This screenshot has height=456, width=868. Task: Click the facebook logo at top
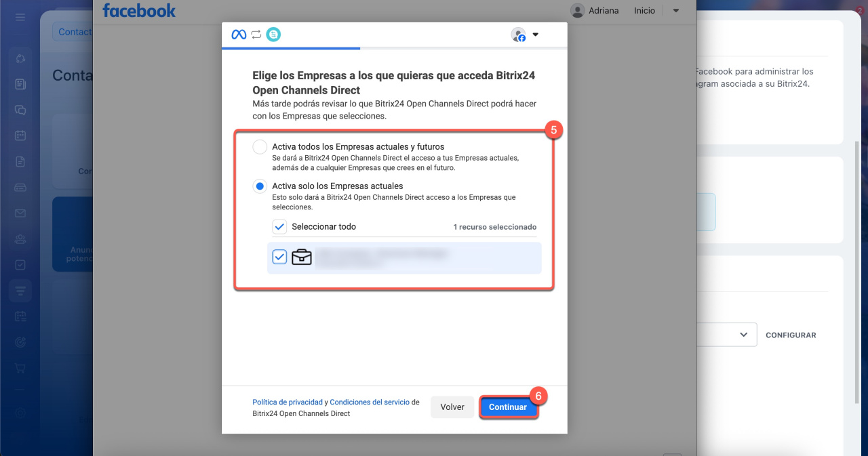(x=139, y=11)
